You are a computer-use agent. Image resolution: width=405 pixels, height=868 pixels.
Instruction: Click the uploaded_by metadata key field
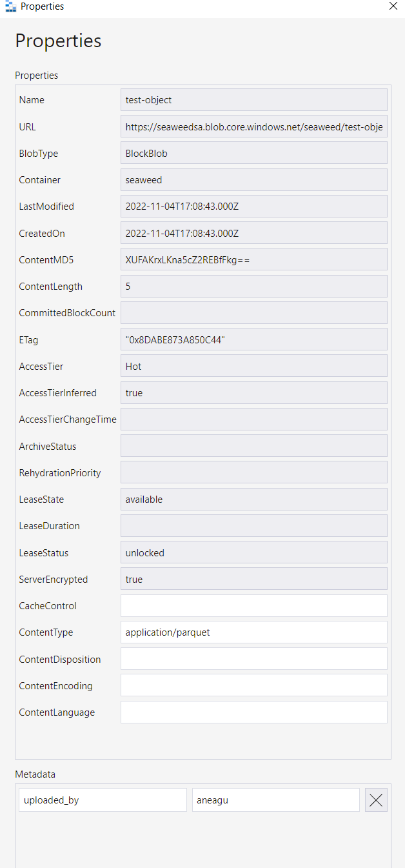coord(103,800)
